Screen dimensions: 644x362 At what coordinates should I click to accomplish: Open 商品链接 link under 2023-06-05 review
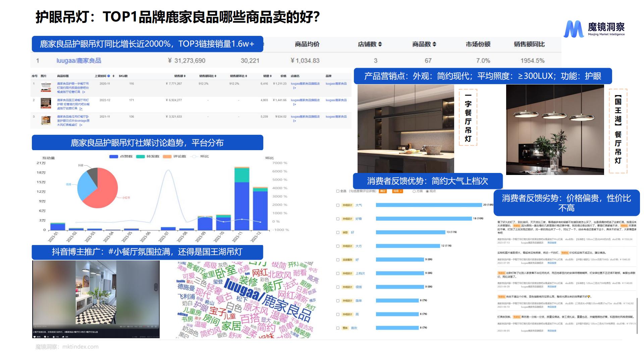(x=552, y=330)
